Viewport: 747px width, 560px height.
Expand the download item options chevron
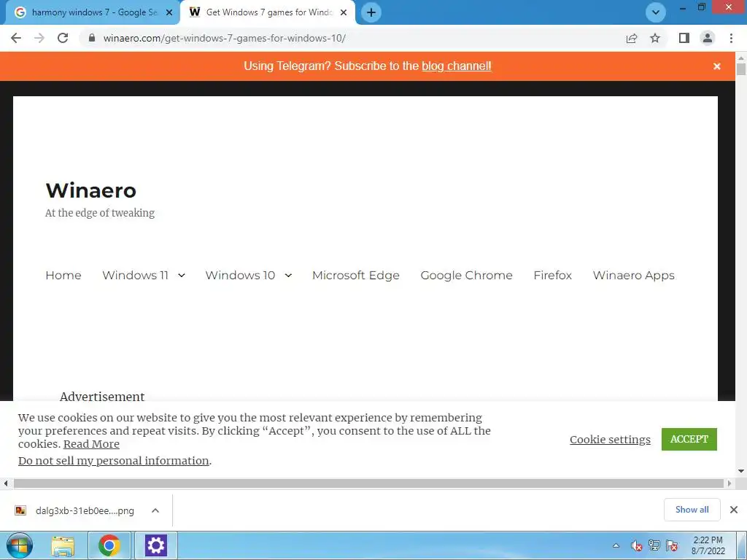pos(155,510)
